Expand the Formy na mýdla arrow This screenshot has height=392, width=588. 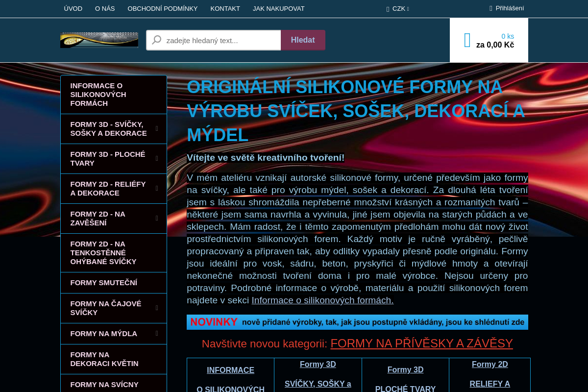tap(157, 334)
